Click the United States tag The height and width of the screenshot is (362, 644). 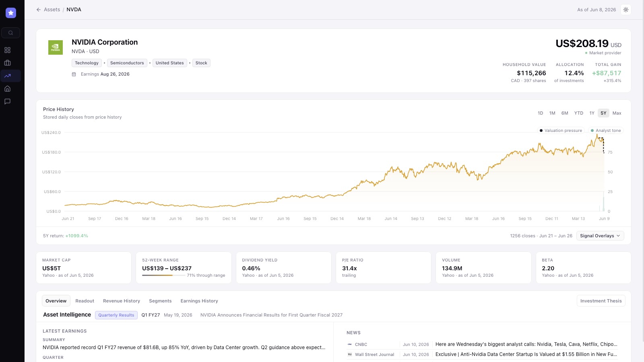coord(170,63)
